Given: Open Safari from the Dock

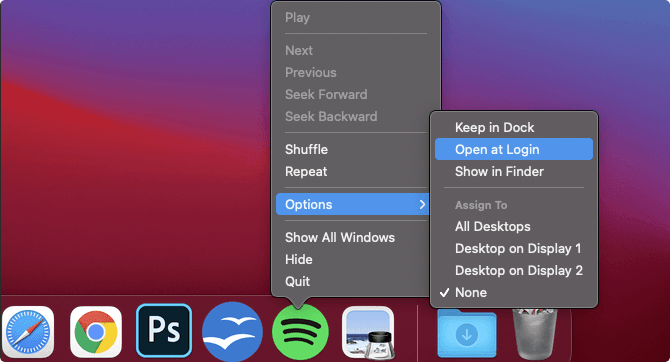Looking at the screenshot, I should coord(28,332).
